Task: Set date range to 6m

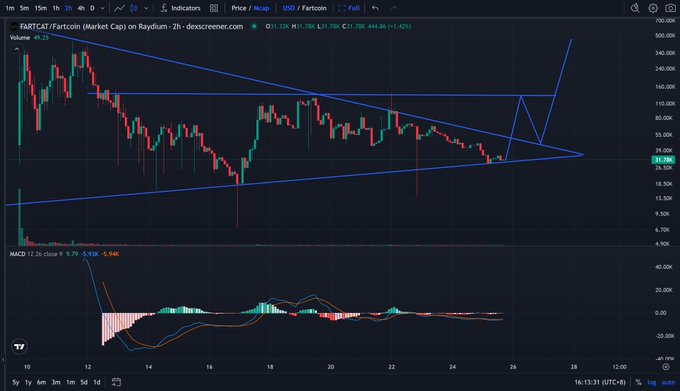Action: [42, 382]
